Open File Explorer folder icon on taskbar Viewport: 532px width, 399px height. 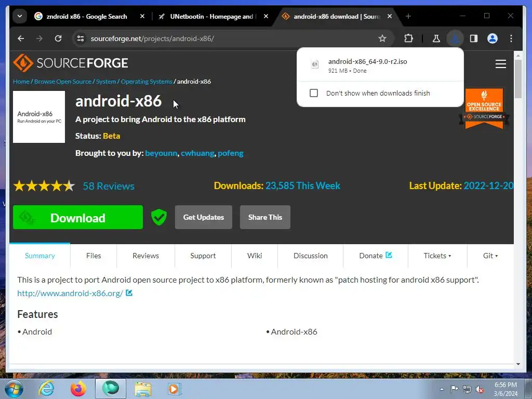143,389
